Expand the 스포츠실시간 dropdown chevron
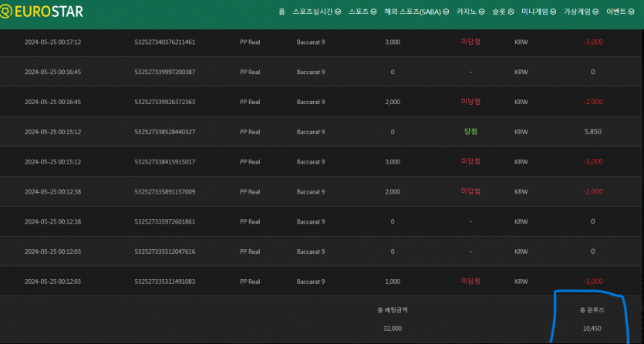644x344 pixels. coord(338,12)
